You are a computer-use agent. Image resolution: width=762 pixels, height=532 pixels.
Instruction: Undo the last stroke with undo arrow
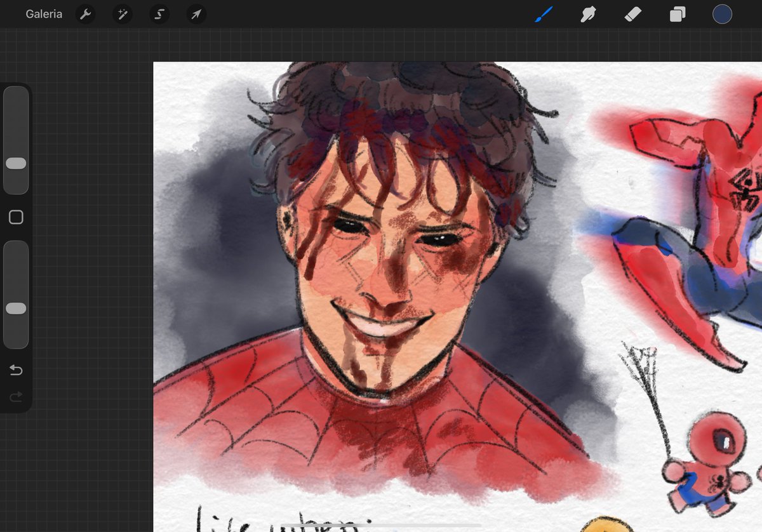(16, 370)
